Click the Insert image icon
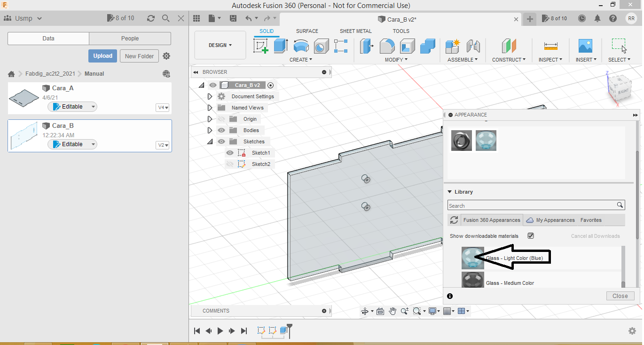This screenshot has width=644, height=345. coord(585,46)
